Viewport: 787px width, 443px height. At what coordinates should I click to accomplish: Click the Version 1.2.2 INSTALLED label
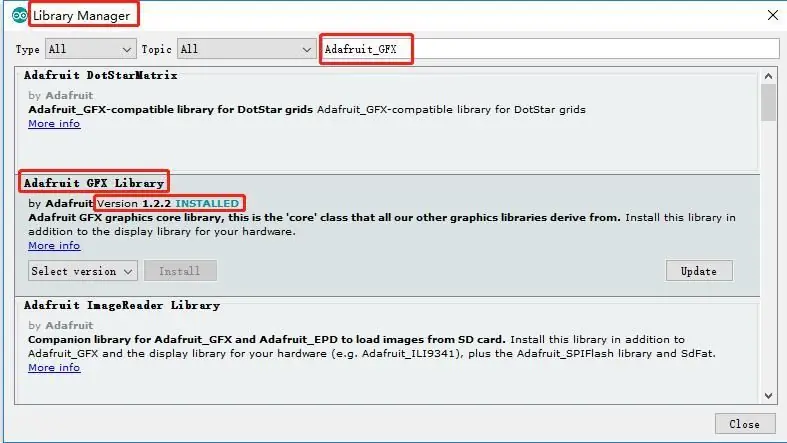coord(168,203)
